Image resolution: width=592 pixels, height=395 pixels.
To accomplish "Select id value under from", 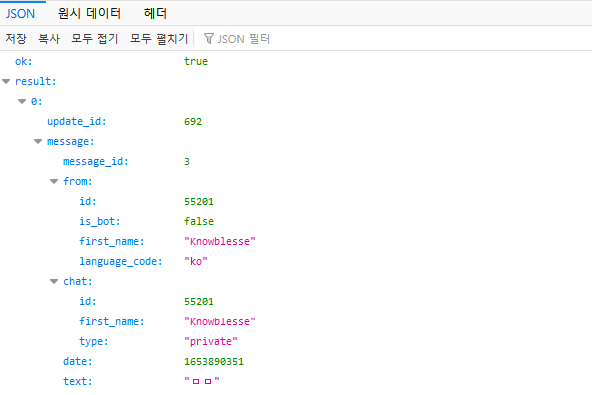I will [199, 202].
